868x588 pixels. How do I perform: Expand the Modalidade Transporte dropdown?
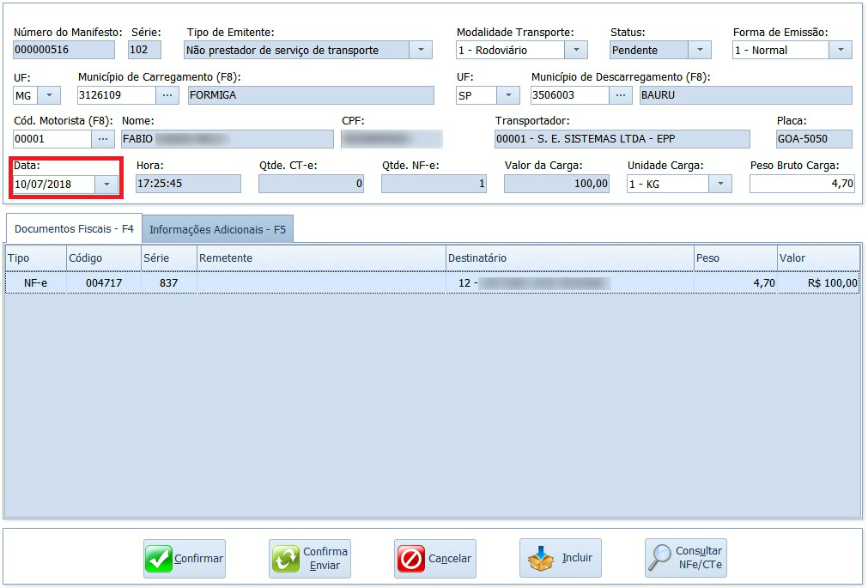pos(576,50)
